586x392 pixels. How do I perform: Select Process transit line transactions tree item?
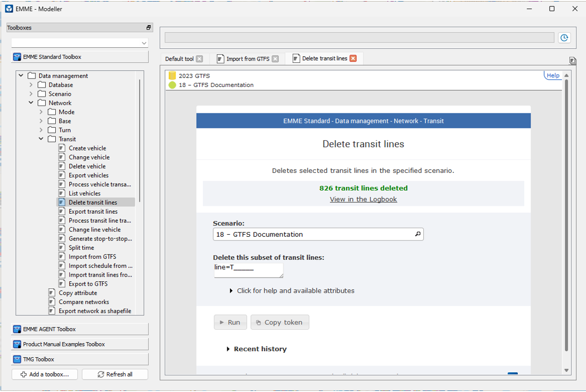pyautogui.click(x=100, y=221)
